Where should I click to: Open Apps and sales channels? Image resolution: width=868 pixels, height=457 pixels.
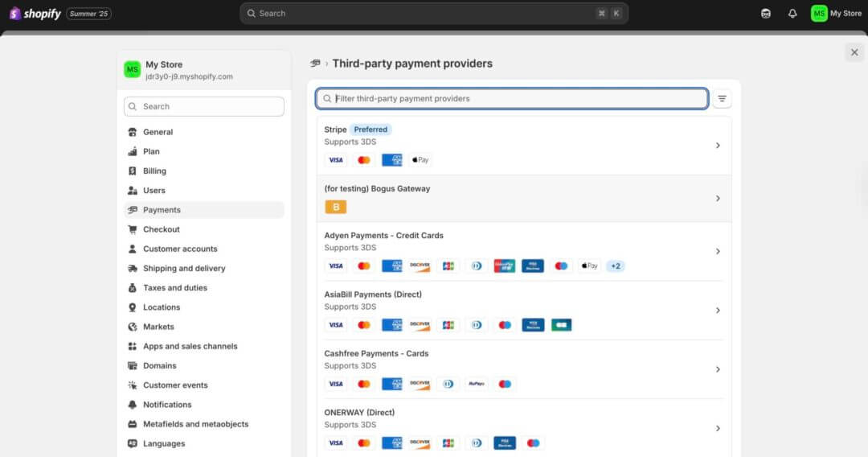(x=204, y=346)
